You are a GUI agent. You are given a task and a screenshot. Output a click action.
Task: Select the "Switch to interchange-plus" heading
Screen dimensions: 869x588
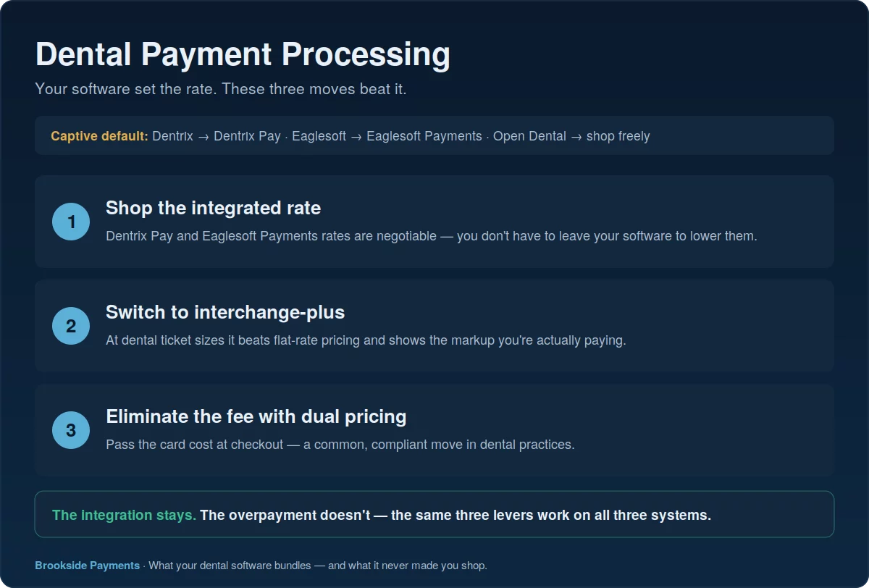225,313
